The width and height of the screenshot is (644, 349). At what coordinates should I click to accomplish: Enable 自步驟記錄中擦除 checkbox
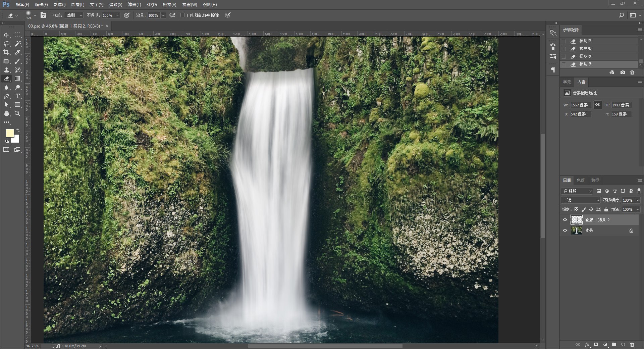[x=183, y=15]
